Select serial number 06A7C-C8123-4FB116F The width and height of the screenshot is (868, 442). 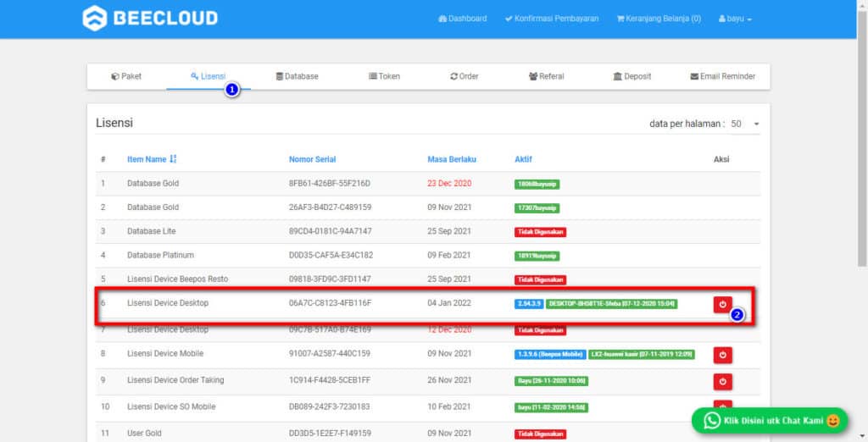pyautogui.click(x=330, y=302)
